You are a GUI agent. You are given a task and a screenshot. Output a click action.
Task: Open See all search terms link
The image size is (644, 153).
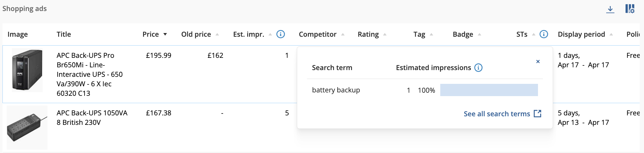pos(497,114)
